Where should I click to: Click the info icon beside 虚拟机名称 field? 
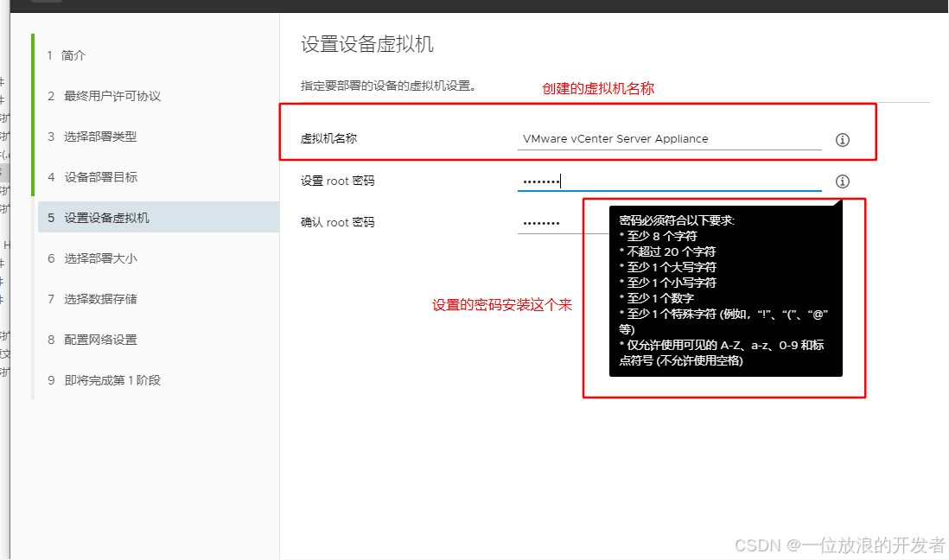point(843,140)
